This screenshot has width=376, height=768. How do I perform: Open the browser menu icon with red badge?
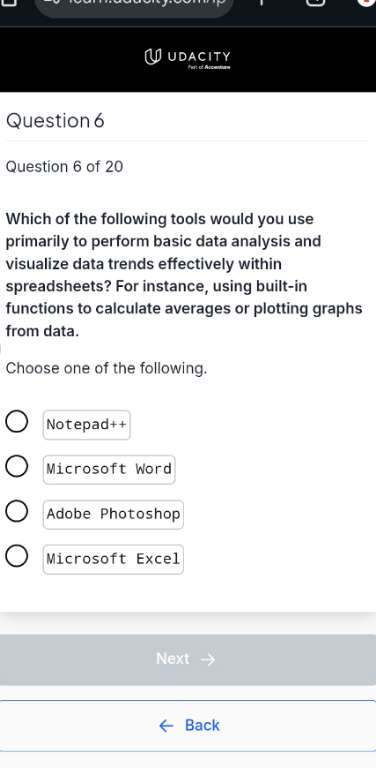pos(366,2)
